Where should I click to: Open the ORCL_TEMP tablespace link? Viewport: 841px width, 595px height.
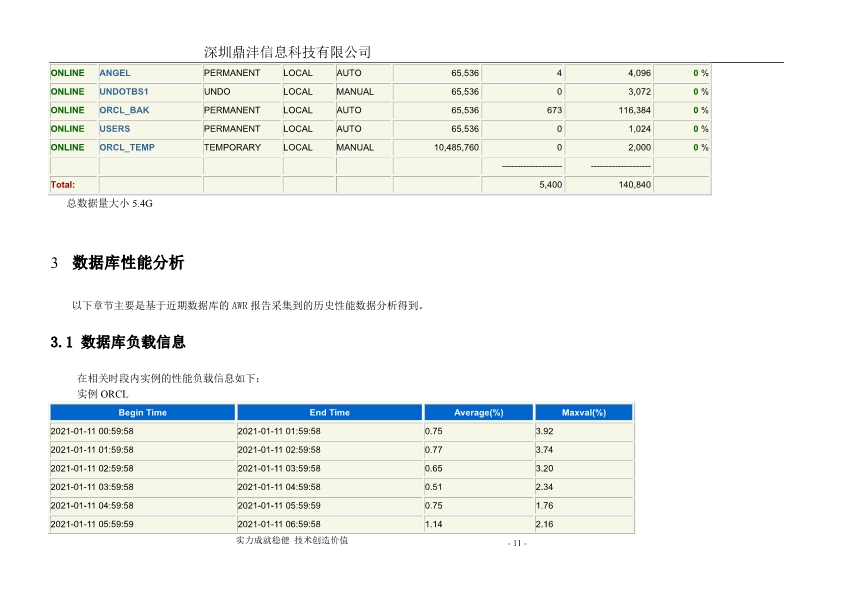[x=127, y=147]
